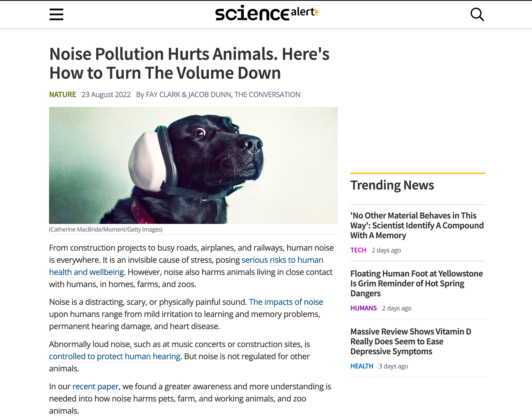
Task: Open the hamburger navigation menu
Action: tap(56, 14)
